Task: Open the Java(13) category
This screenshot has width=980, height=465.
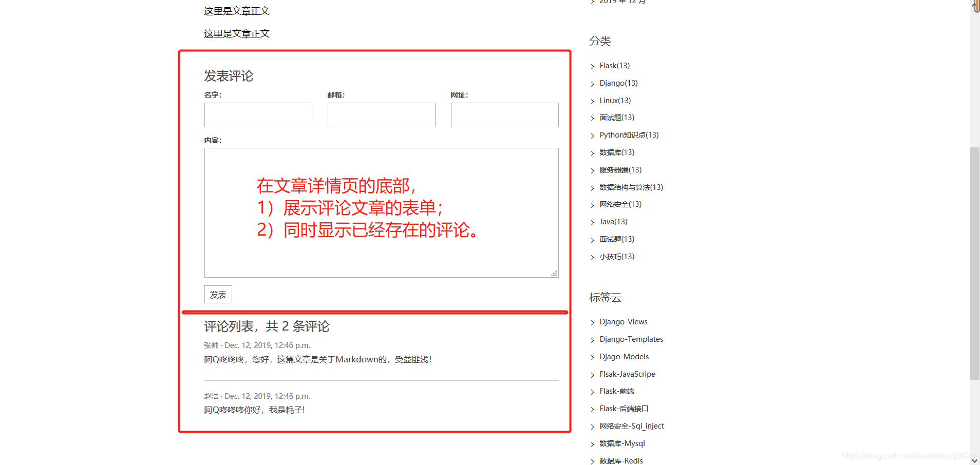Action: point(613,221)
